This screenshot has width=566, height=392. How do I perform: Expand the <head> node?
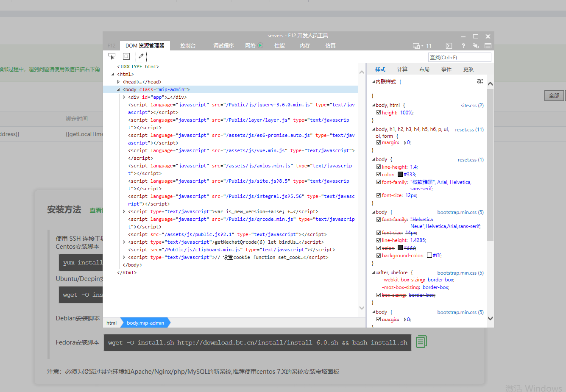click(118, 82)
